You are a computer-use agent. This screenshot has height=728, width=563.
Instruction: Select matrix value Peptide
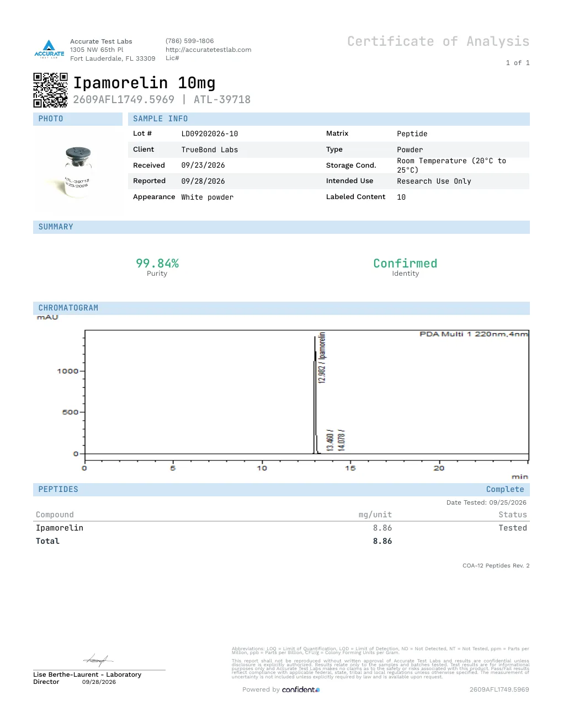coord(412,134)
